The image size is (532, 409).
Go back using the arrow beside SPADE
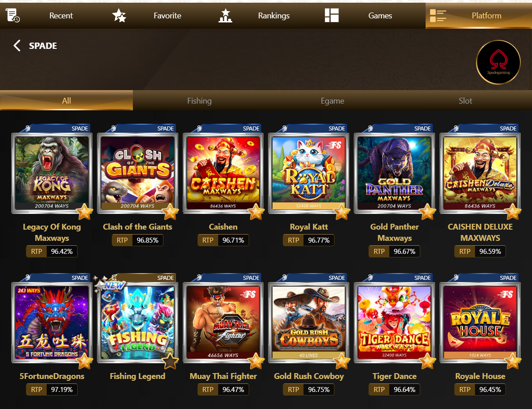pyautogui.click(x=17, y=45)
